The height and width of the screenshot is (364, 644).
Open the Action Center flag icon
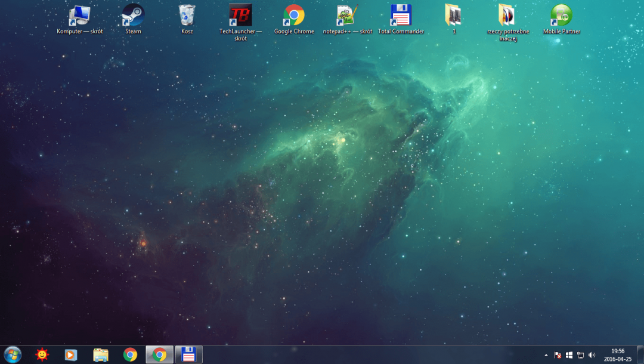(x=558, y=355)
